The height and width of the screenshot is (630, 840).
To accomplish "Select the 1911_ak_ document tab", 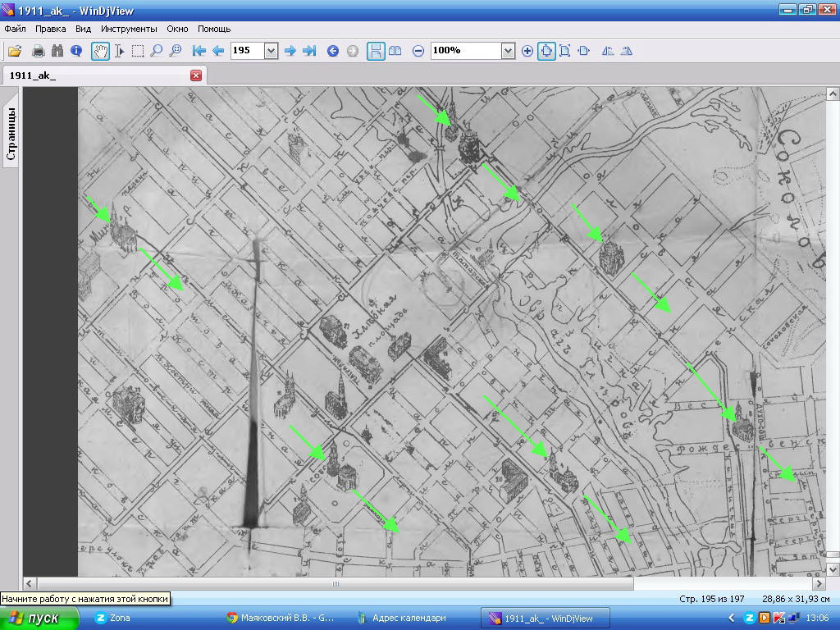I will point(104,75).
